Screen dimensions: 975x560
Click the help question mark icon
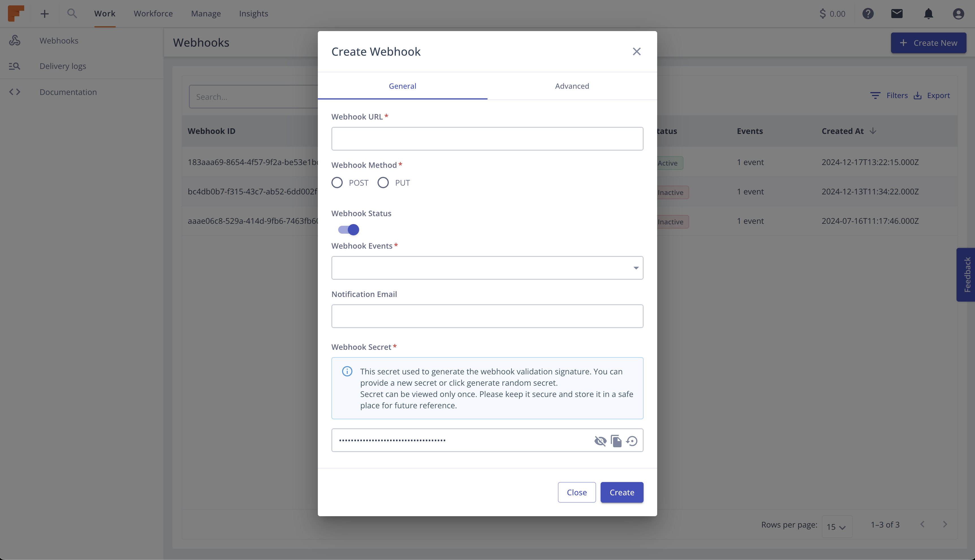pyautogui.click(x=868, y=14)
